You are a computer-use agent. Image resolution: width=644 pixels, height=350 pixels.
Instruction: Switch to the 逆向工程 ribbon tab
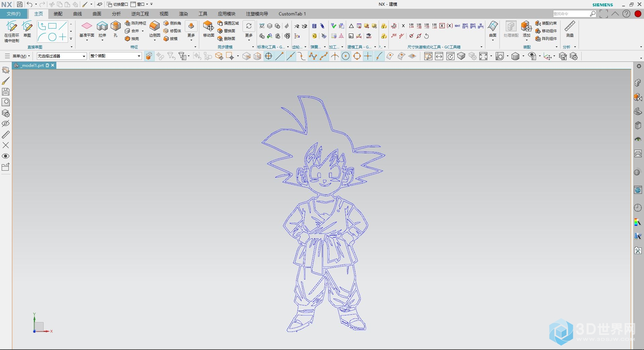click(140, 14)
